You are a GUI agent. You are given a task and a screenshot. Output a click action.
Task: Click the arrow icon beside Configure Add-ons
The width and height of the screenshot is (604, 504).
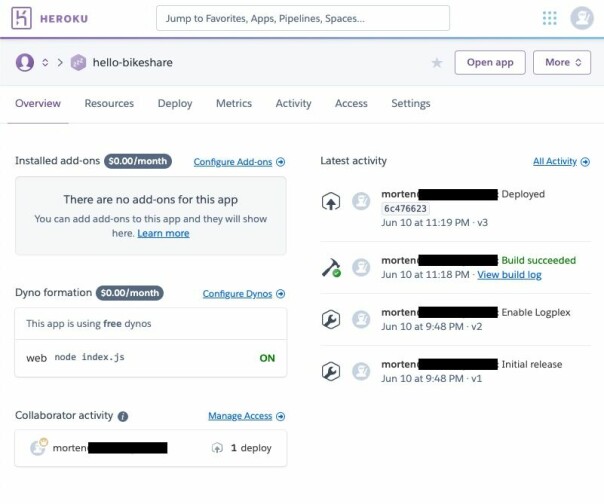click(281, 162)
